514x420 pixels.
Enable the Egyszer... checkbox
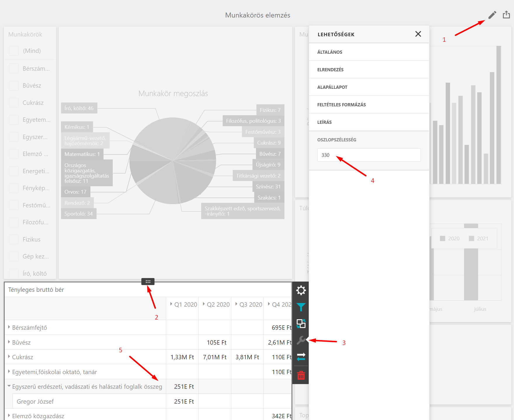pyautogui.click(x=14, y=137)
